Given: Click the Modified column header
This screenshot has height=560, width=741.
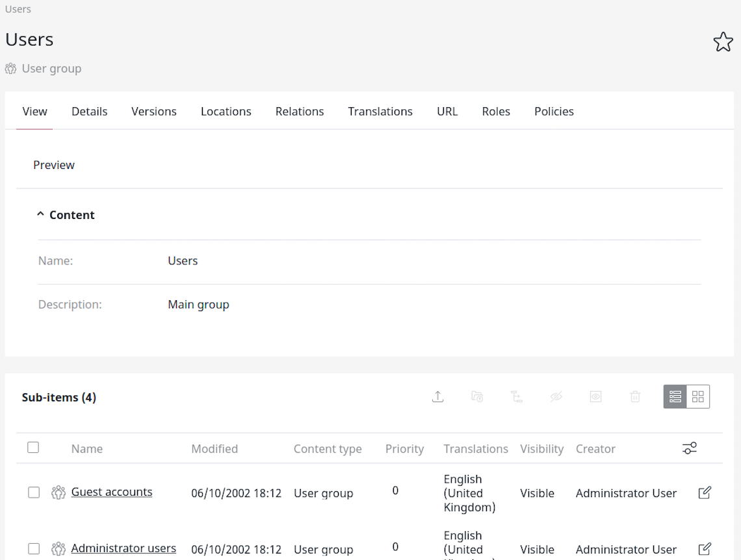Looking at the screenshot, I should 214,448.
